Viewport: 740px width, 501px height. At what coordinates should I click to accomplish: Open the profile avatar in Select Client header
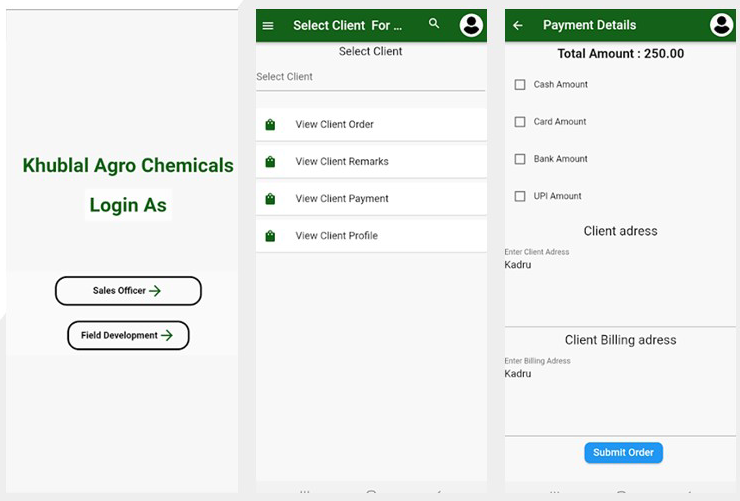[x=471, y=25]
